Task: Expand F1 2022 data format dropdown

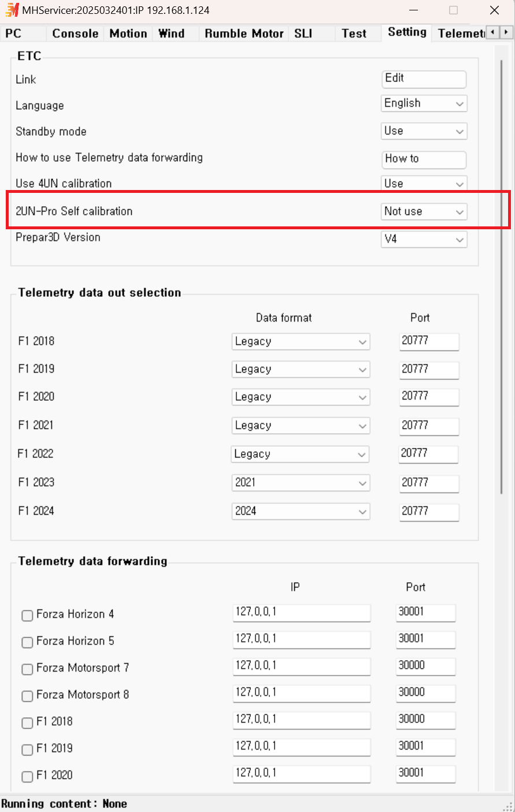Action: coord(300,454)
